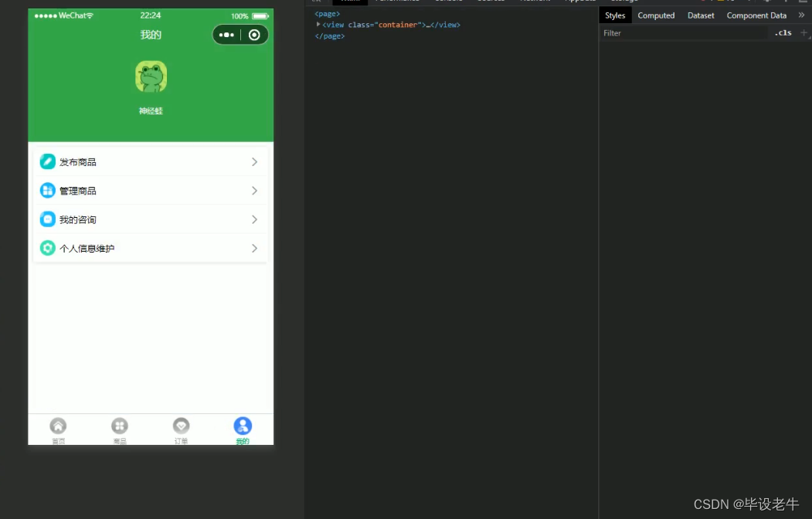The height and width of the screenshot is (519, 812).
Task: Switch to the Component Data tab
Action: pos(756,15)
